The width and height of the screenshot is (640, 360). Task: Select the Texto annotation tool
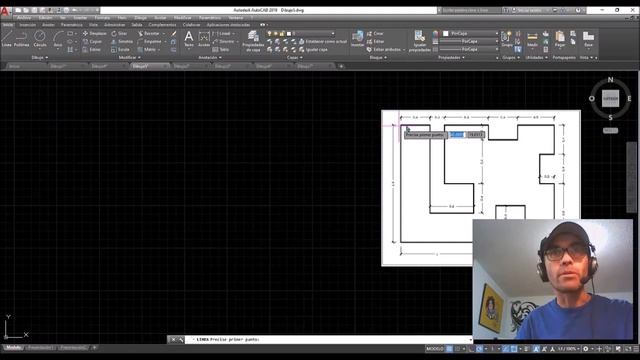click(189, 39)
